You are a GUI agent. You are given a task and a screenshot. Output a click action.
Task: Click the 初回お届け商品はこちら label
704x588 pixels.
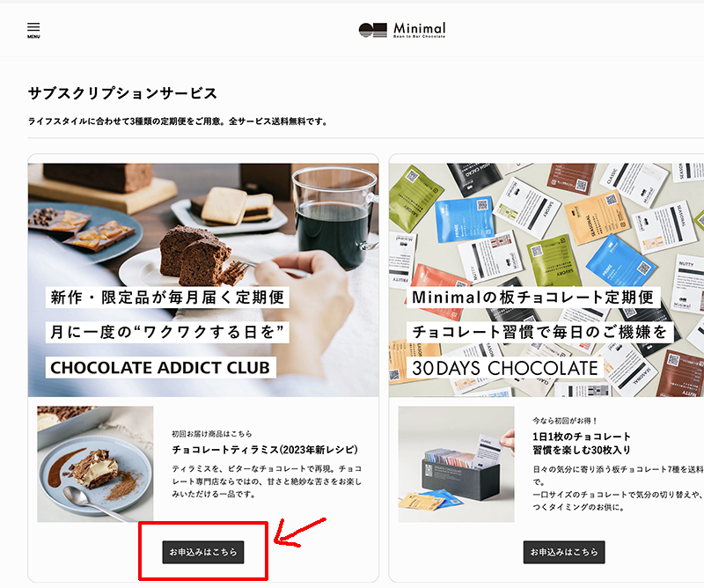(212, 433)
